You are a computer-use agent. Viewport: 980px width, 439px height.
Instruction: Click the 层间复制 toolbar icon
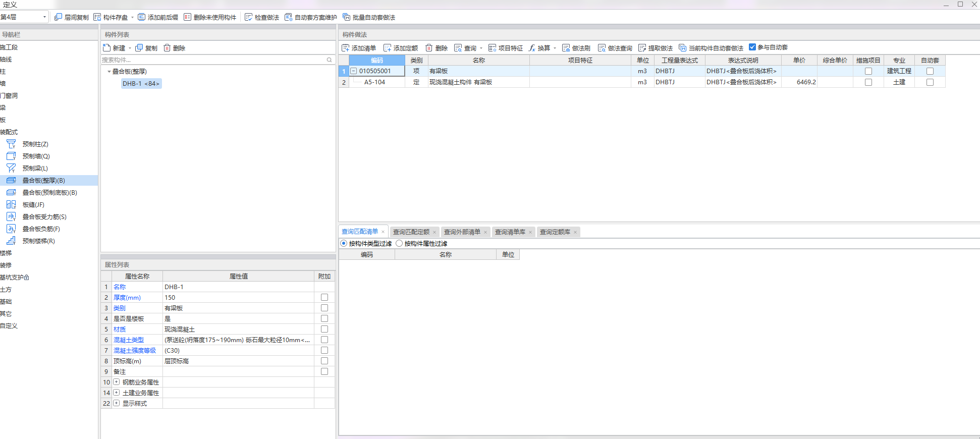click(x=59, y=17)
